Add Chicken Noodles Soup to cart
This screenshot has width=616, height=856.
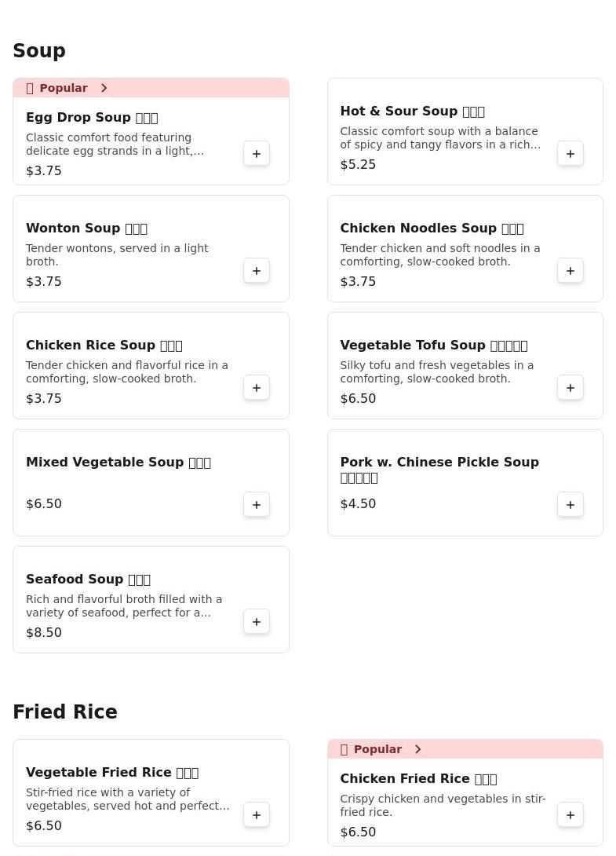pos(570,271)
